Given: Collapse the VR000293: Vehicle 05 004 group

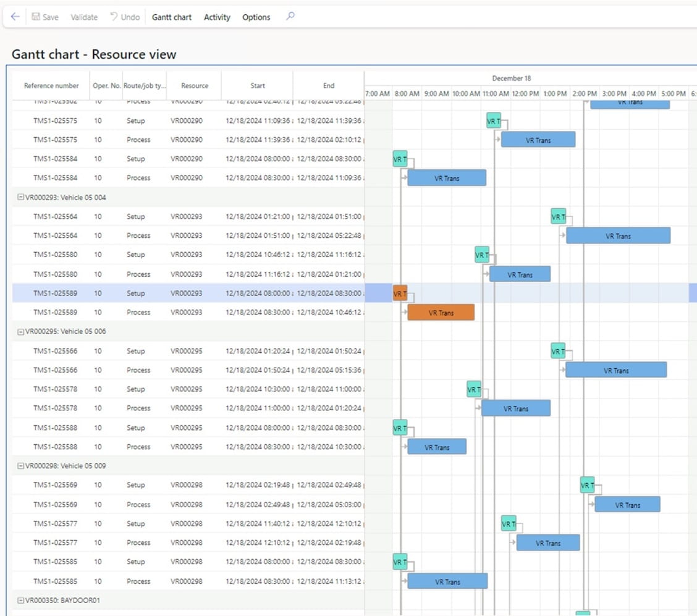Looking at the screenshot, I should (x=20, y=197).
